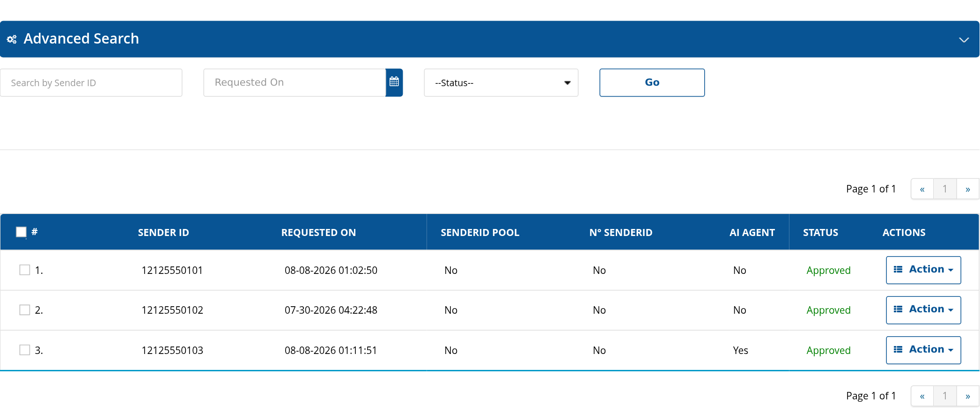The width and height of the screenshot is (980, 420).
Task: Click the SENDERID POOL column header
Action: (480, 232)
